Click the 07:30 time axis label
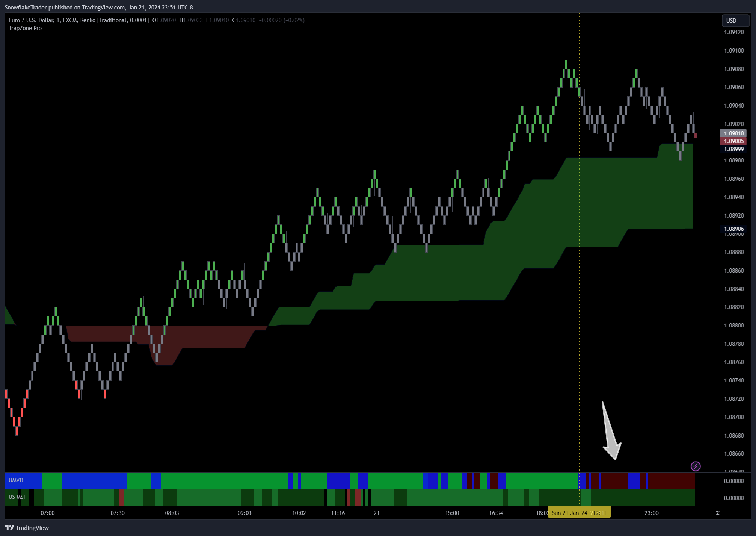 118,513
